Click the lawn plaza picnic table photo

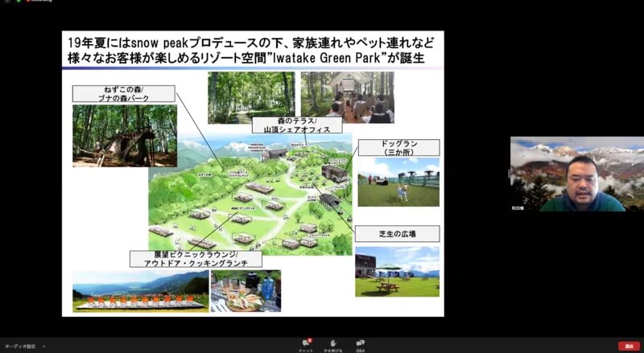click(397, 271)
